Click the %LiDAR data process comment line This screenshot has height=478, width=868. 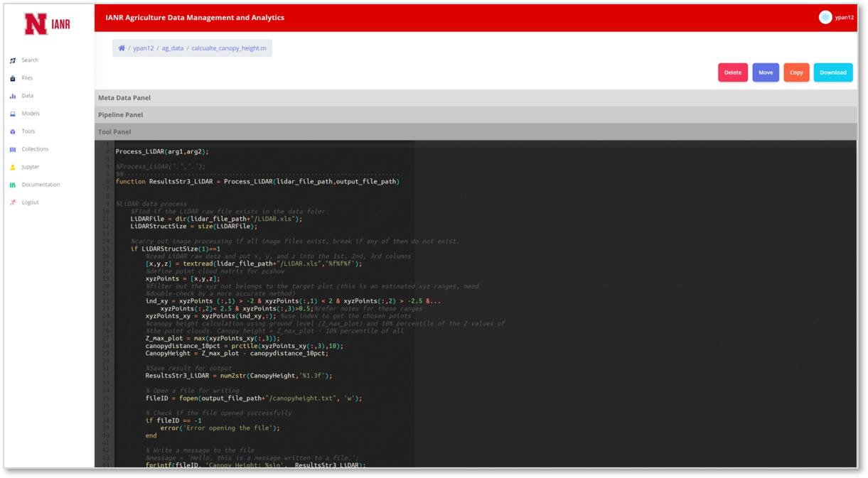pos(151,204)
